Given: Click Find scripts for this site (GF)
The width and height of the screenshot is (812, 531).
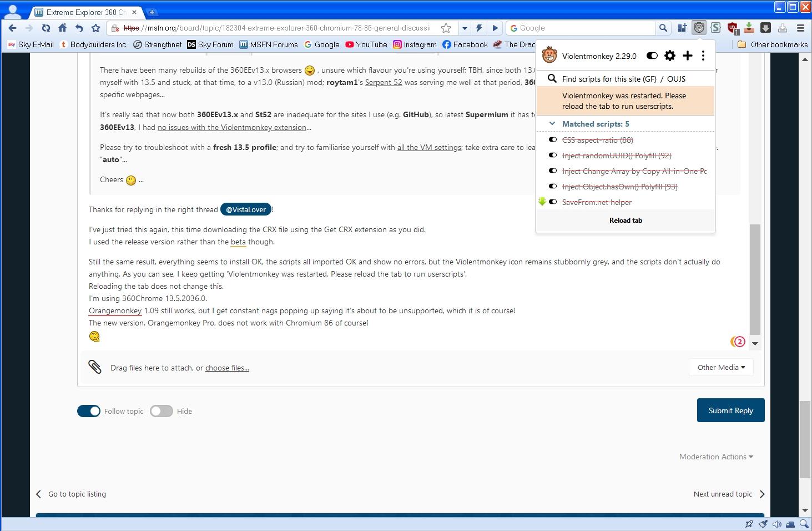Looking at the screenshot, I should click(x=609, y=79).
